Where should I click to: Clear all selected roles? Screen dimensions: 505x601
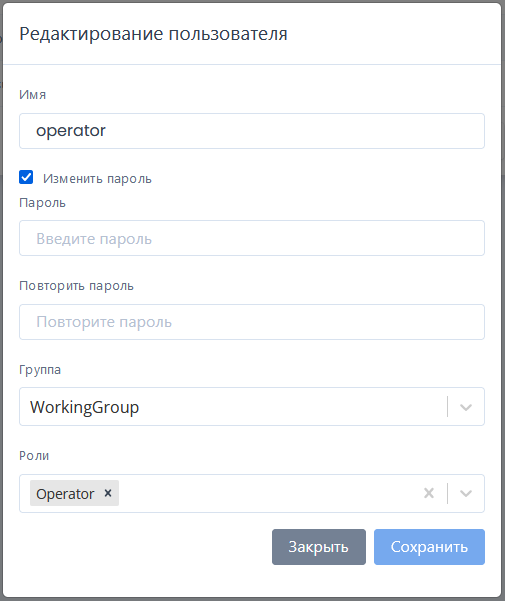pos(429,493)
